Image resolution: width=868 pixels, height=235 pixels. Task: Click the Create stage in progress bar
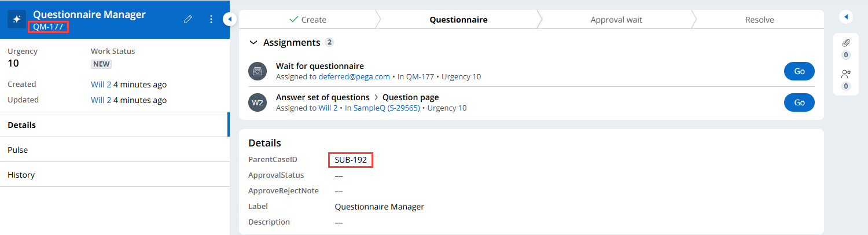point(308,20)
